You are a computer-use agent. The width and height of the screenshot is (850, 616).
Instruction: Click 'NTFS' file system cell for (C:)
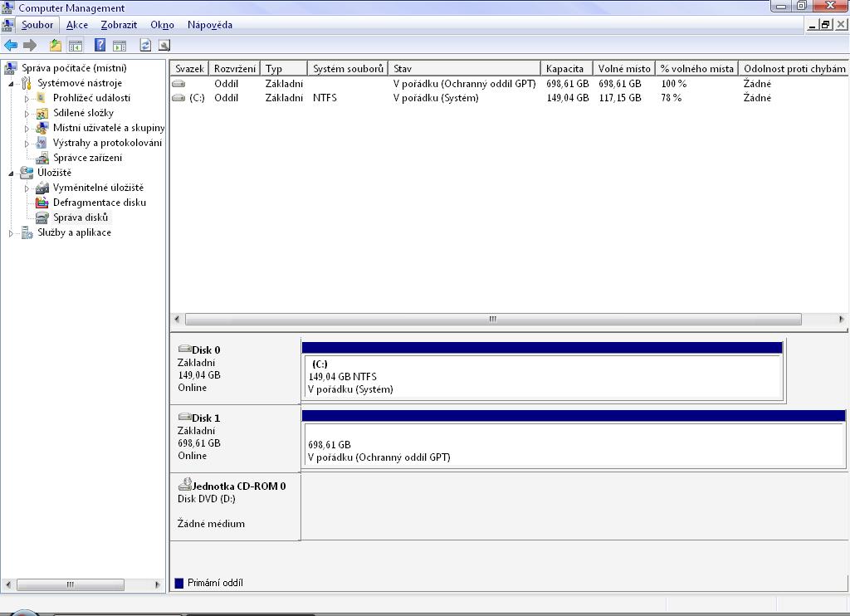tap(325, 98)
